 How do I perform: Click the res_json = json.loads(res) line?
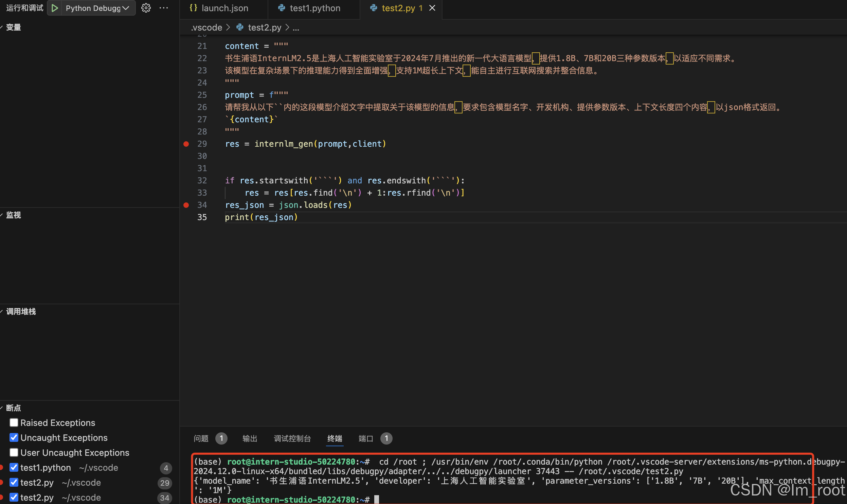click(x=288, y=205)
